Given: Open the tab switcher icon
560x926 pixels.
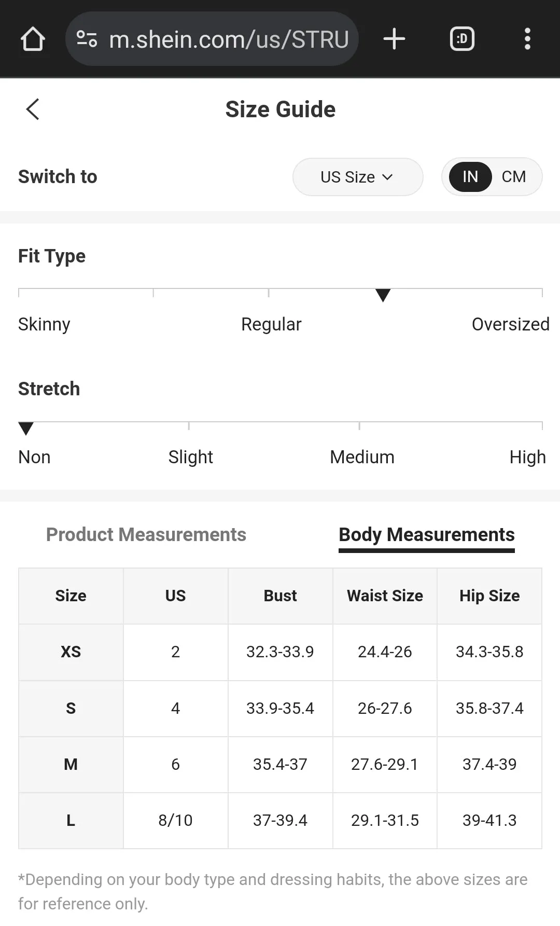Looking at the screenshot, I should [x=462, y=39].
